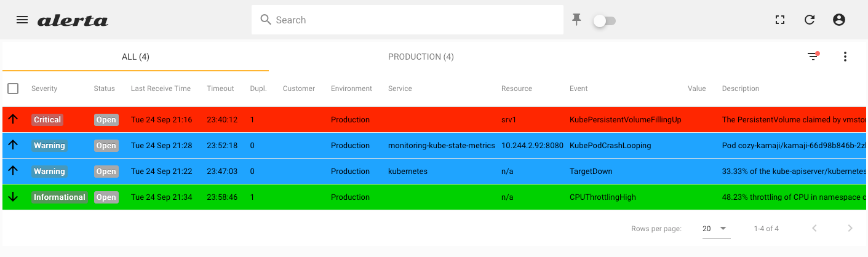Toggle the switch next to the pin icon

604,21
